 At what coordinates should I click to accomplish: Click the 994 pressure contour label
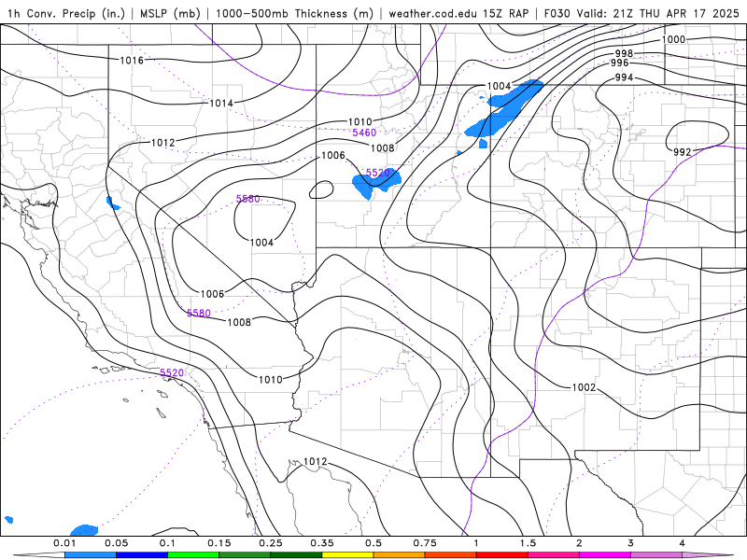click(x=624, y=77)
